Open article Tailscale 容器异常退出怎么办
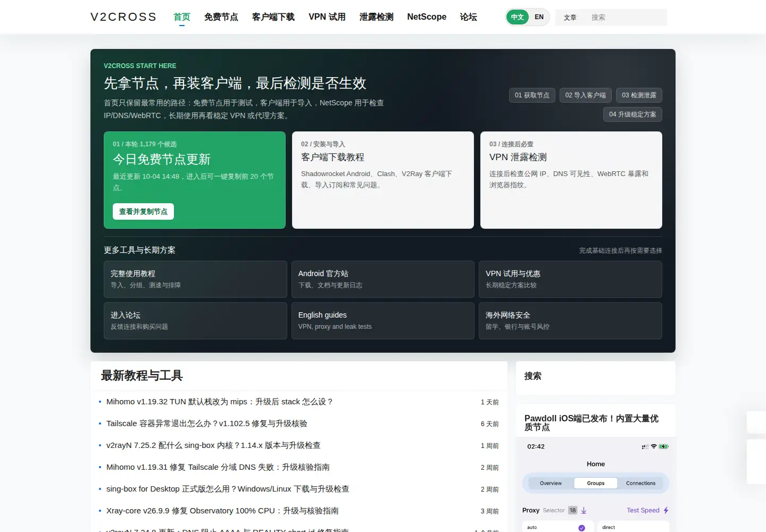Image resolution: width=766 pixels, height=532 pixels. pos(207,423)
